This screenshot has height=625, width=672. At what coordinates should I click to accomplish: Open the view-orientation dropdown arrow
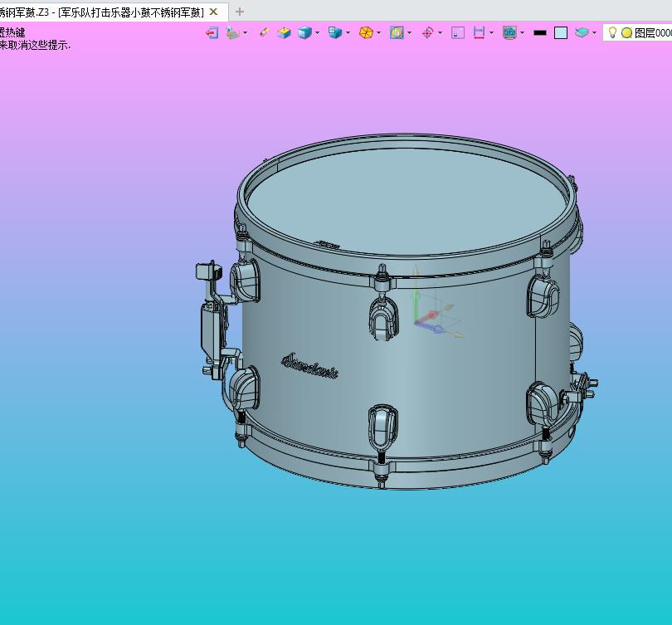coord(348,33)
